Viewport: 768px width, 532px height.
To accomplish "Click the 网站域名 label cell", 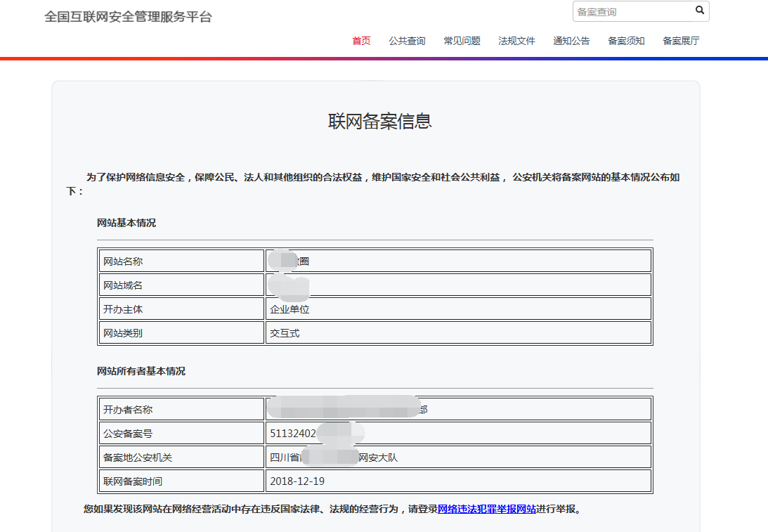I will (181, 285).
